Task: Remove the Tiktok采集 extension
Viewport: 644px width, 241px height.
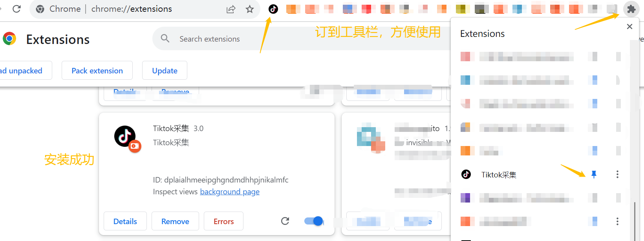Action: pyautogui.click(x=175, y=221)
